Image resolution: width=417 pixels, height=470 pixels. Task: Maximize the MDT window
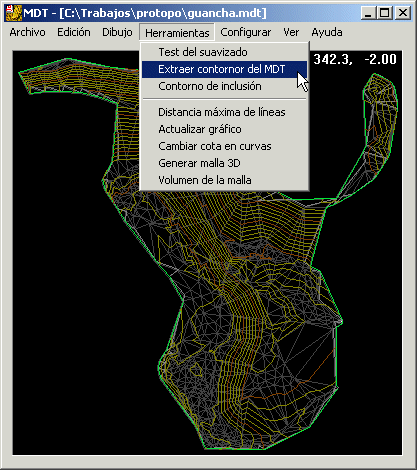[x=384, y=13]
